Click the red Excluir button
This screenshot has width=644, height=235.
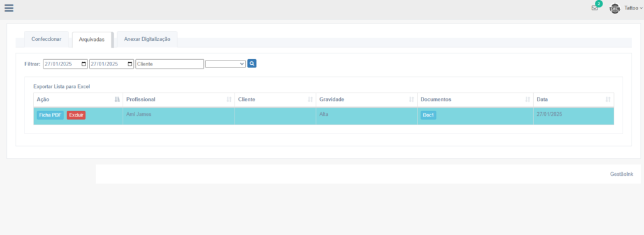coord(76,115)
